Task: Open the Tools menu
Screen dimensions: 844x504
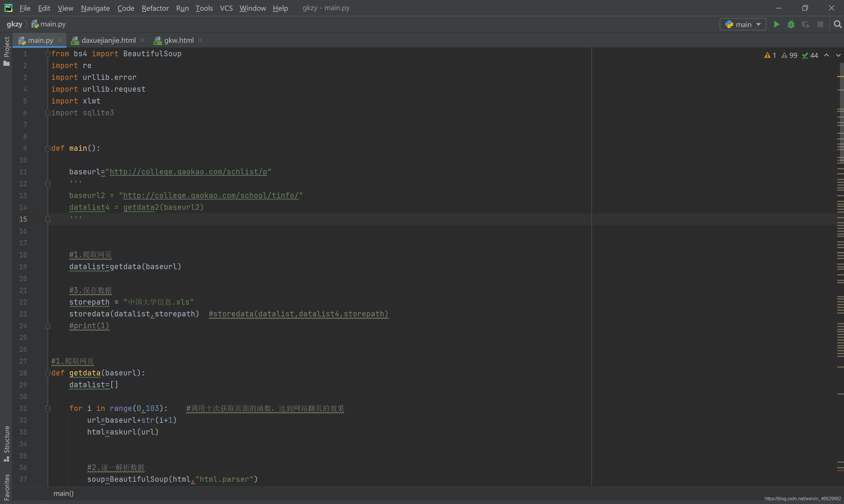Action: [x=204, y=8]
